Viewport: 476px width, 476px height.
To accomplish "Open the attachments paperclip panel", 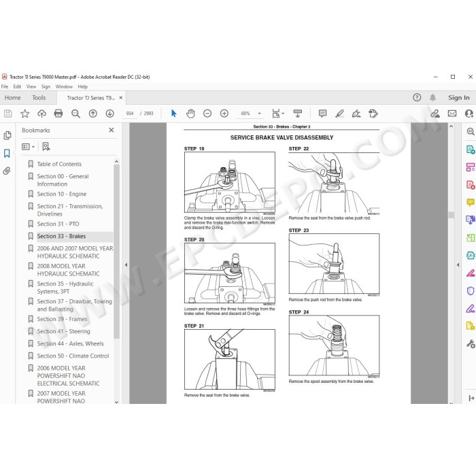I will tap(7, 171).
